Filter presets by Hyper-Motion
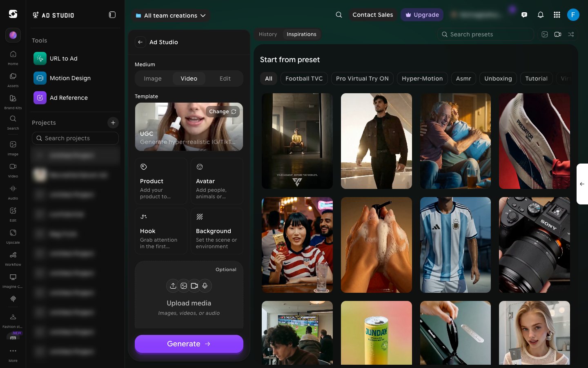 (422, 79)
